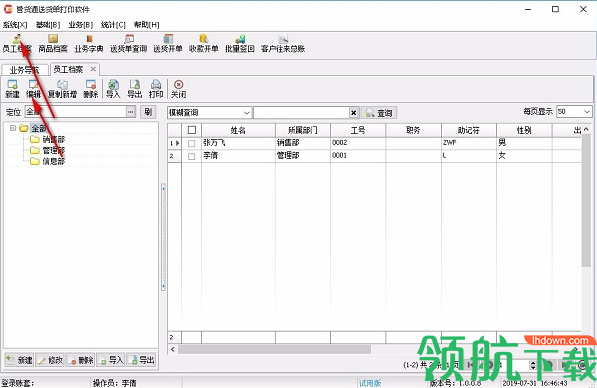Click 导出 below the department tree
The image size is (597, 388).
click(142, 360)
